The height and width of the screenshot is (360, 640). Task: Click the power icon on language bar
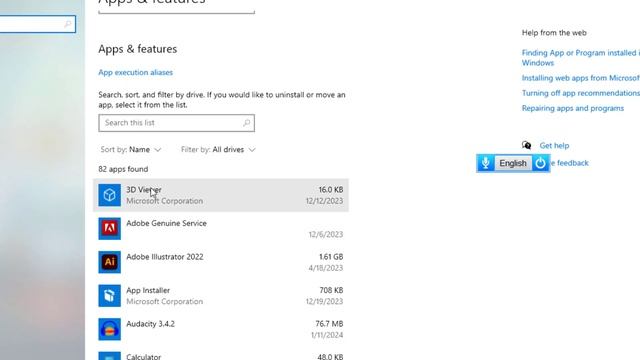click(x=540, y=163)
